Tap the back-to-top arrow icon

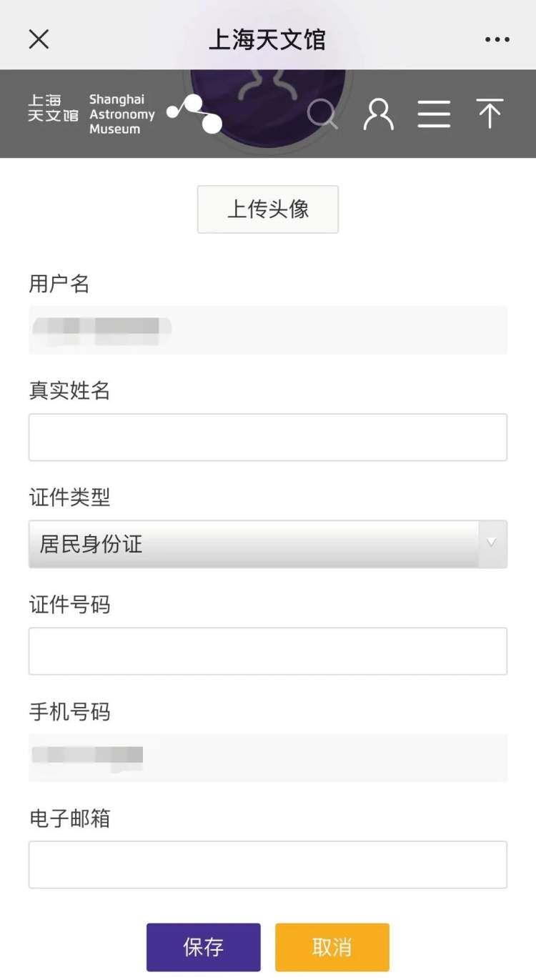pyautogui.click(x=490, y=114)
